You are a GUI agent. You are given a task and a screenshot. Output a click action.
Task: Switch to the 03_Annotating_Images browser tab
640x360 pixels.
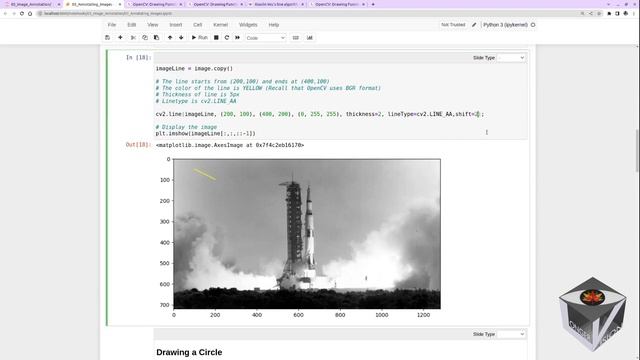click(92, 4)
